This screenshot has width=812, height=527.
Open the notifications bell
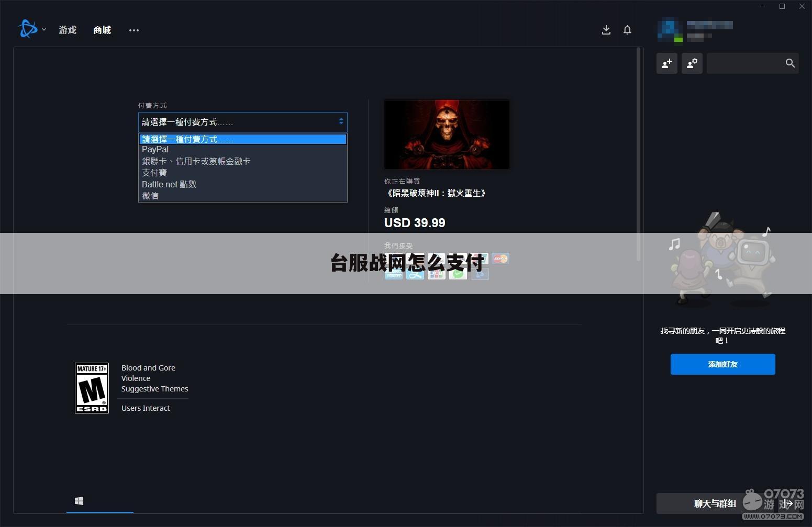(x=627, y=30)
